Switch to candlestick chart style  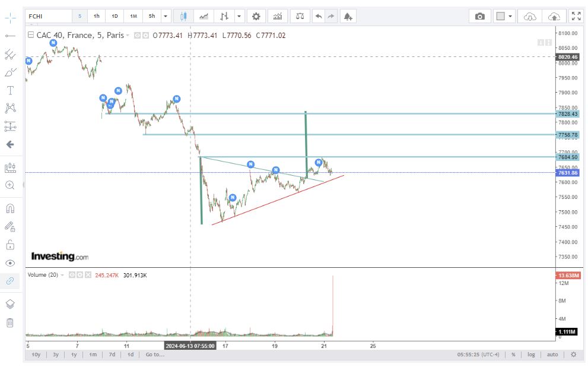tap(183, 16)
